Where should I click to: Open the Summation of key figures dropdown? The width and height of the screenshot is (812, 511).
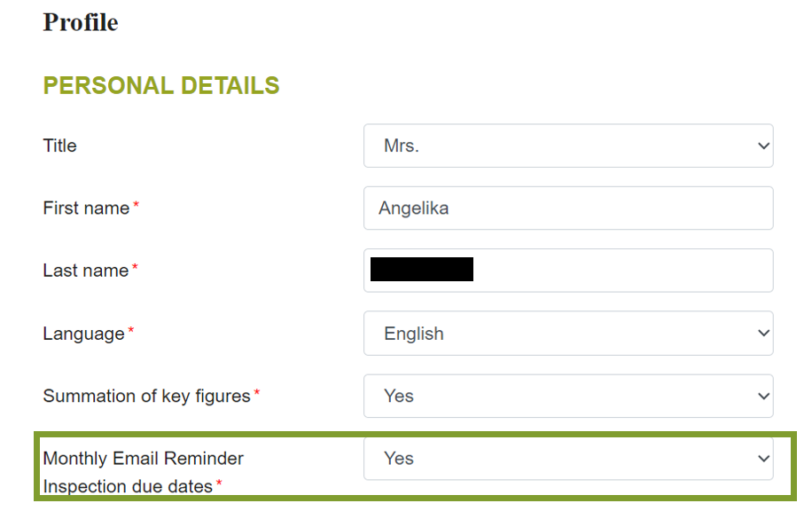coord(567,396)
